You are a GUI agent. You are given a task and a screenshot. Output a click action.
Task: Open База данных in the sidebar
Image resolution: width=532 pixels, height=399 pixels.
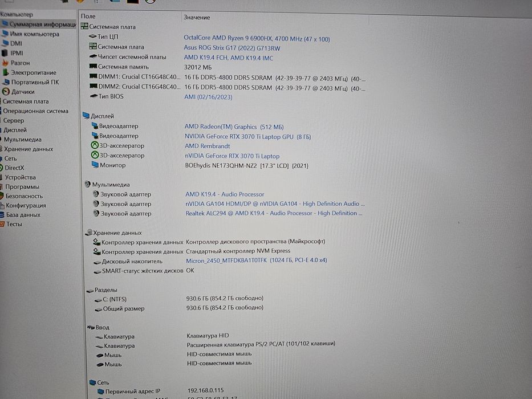coord(23,214)
